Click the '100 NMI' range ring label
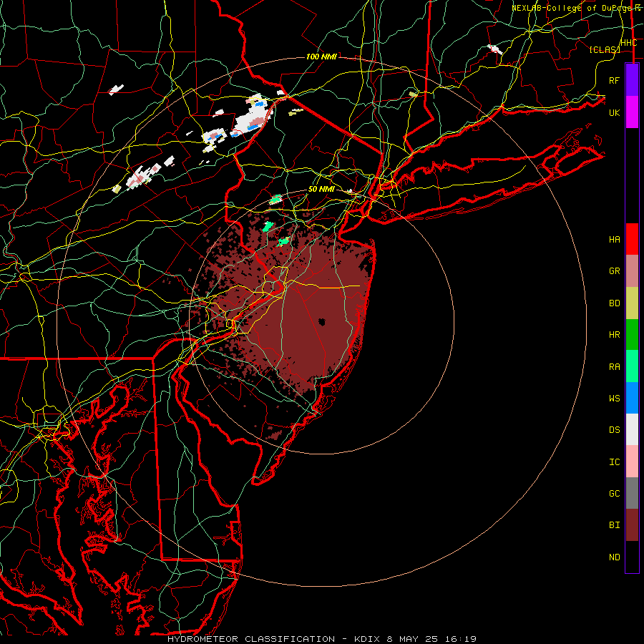 (321, 57)
